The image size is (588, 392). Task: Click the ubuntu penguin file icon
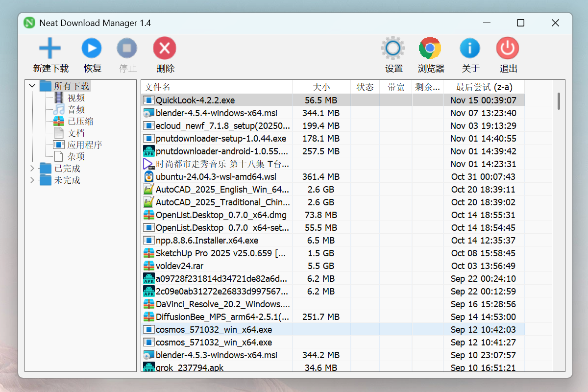[x=149, y=177]
